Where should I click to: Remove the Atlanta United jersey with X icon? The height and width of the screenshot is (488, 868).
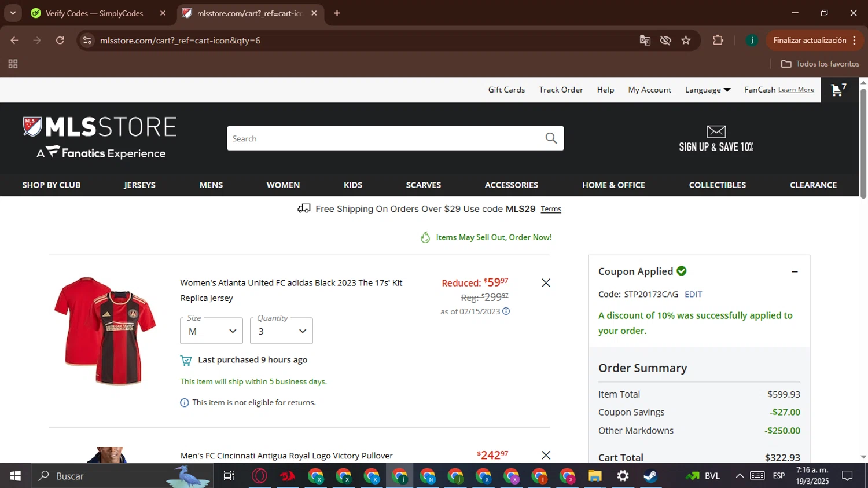(x=546, y=283)
